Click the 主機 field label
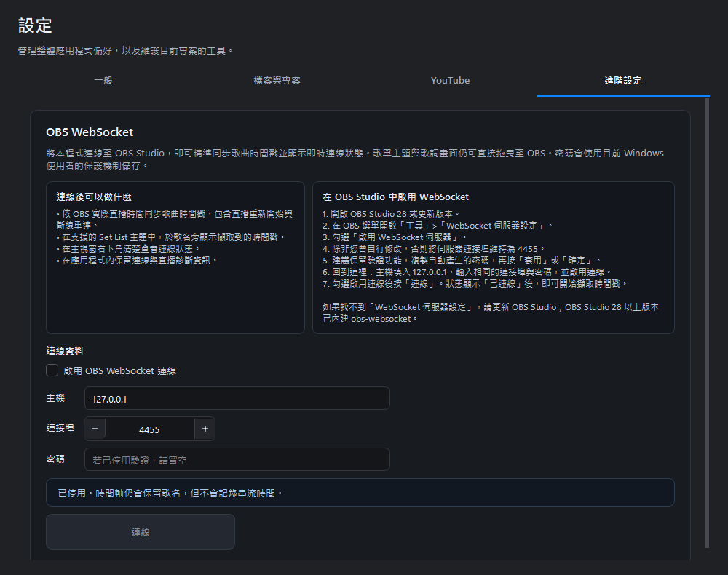Image resolution: width=728 pixels, height=575 pixels. click(x=55, y=398)
